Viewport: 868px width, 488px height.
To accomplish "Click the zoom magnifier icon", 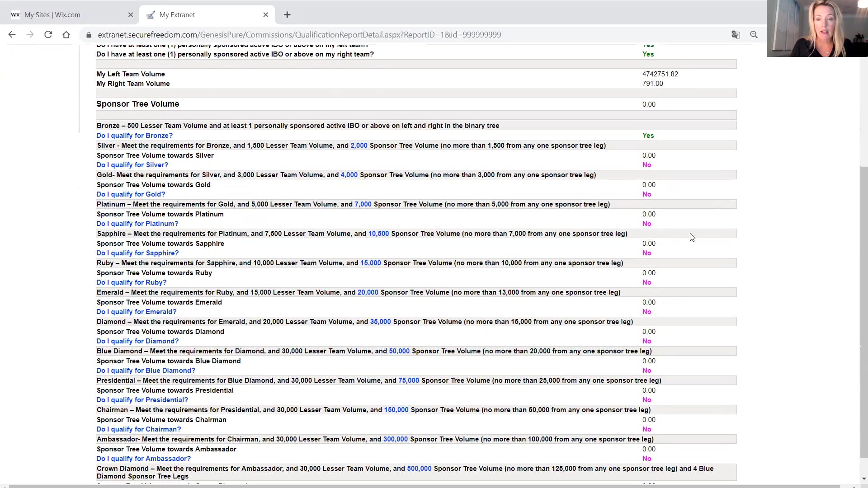I will tap(754, 35).
